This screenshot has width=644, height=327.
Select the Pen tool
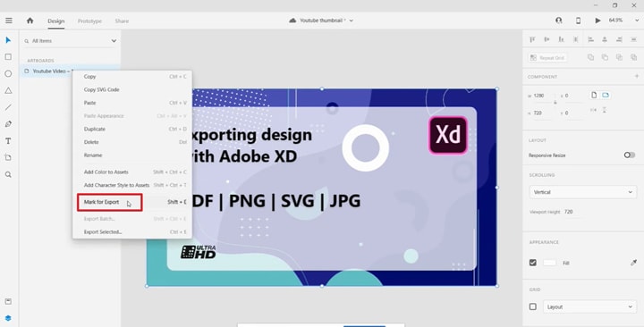click(8, 124)
